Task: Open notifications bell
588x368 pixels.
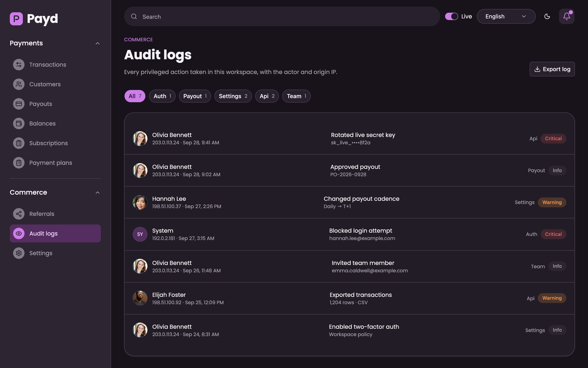Action: tap(567, 16)
